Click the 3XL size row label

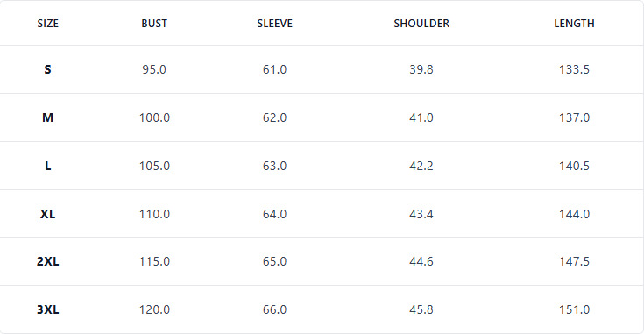click(47, 309)
